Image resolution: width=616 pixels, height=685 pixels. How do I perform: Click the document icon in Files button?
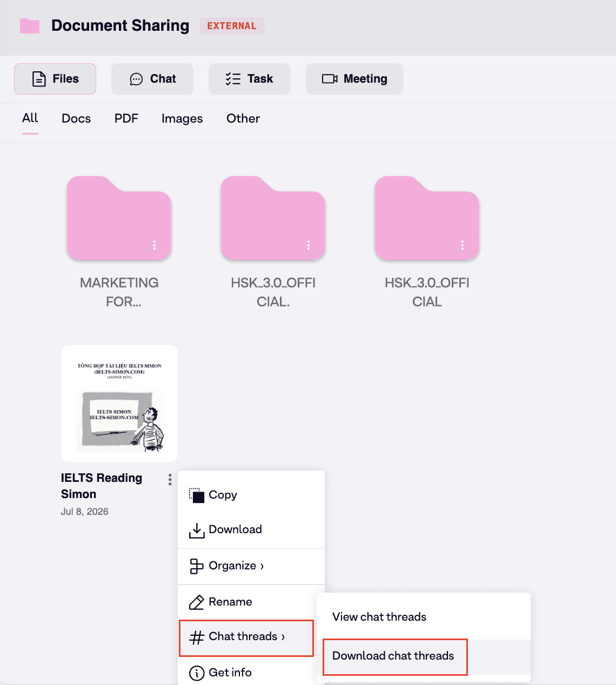(39, 79)
